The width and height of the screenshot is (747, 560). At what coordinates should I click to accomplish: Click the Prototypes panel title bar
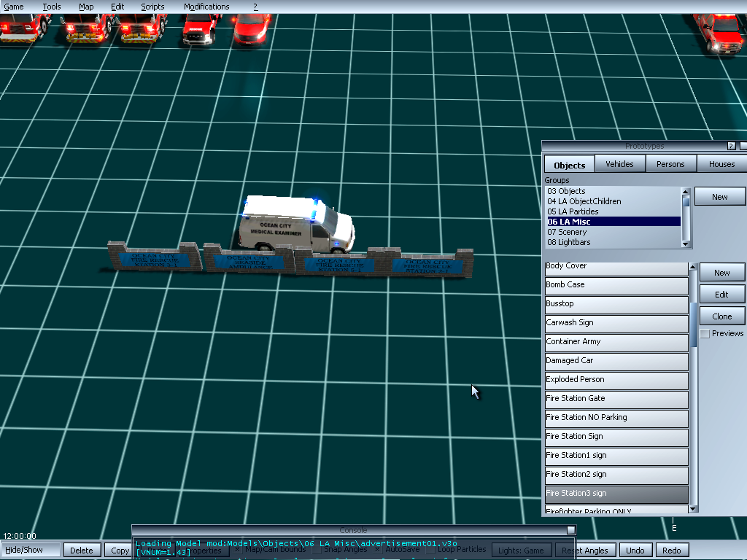click(x=644, y=146)
